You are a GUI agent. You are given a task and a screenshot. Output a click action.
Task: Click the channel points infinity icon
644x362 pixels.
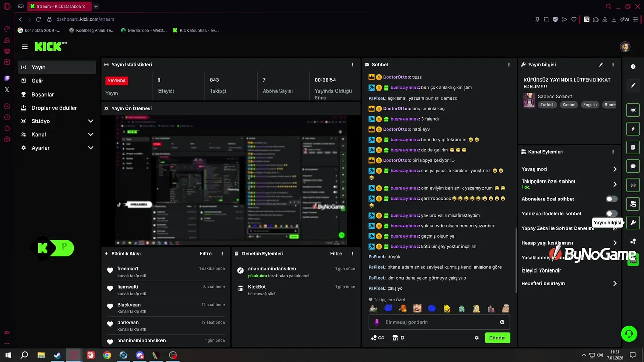(378, 338)
